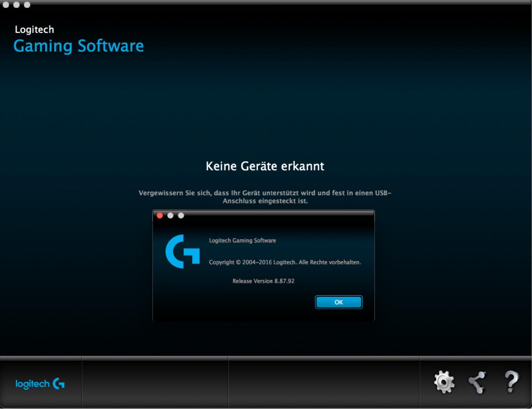The height and width of the screenshot is (409, 532).
Task: Open help via the question mark icon
Action: [511, 382]
